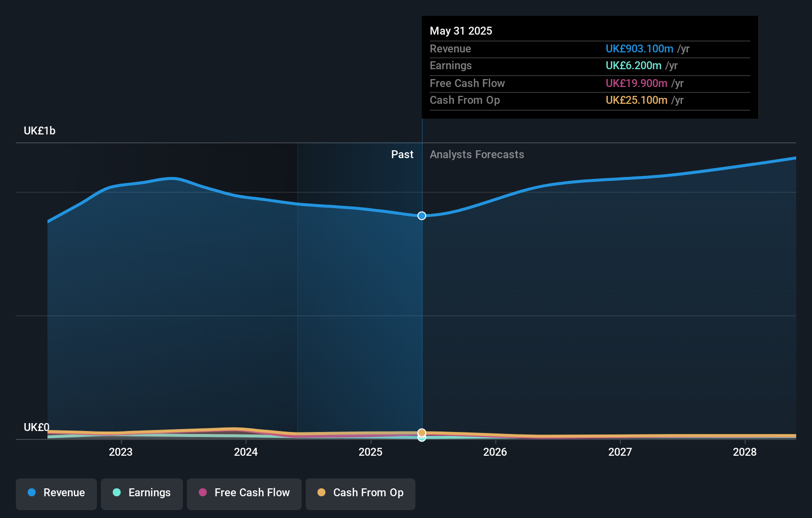
Task: Click the Cash From Op legend button
Action: point(360,493)
